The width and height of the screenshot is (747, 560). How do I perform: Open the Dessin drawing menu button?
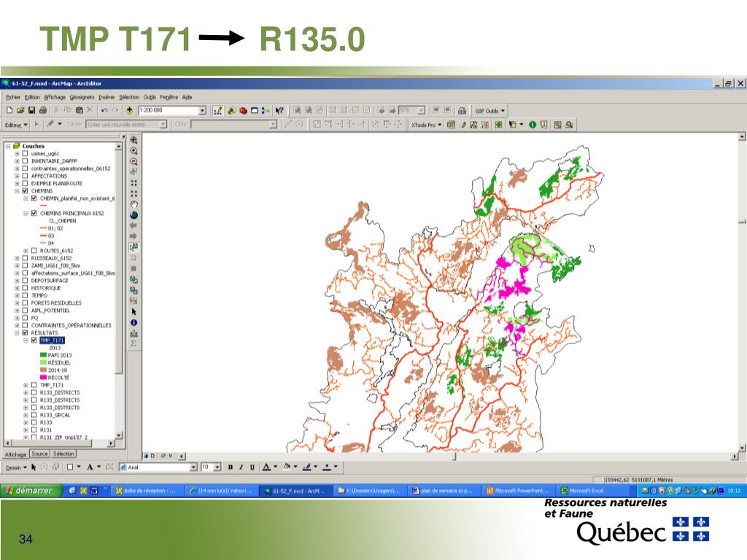click(16, 467)
